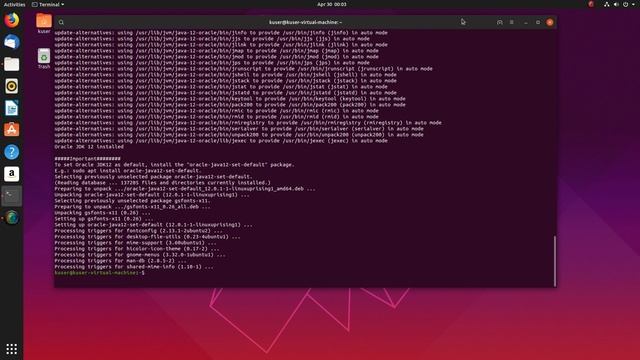Open the Help icon in dock
This screenshot has width=640, height=360.
tap(11, 152)
